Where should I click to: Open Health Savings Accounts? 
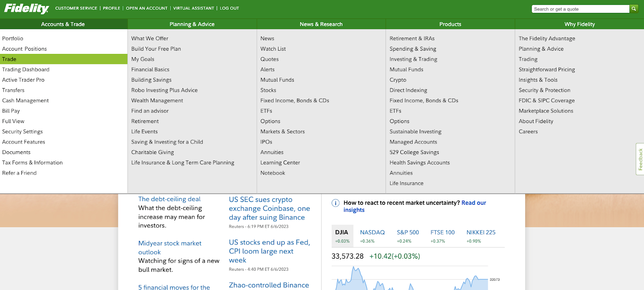coord(420,163)
